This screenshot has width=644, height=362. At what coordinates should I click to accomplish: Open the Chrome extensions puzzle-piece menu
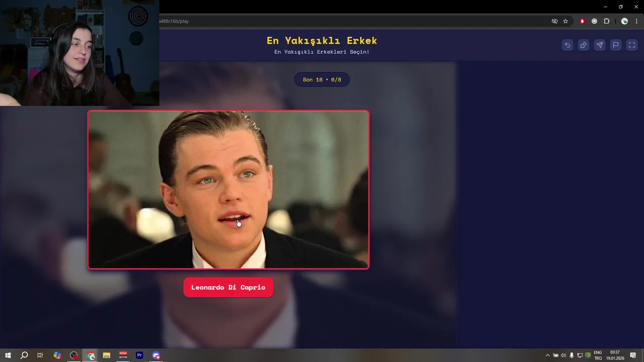point(606,21)
